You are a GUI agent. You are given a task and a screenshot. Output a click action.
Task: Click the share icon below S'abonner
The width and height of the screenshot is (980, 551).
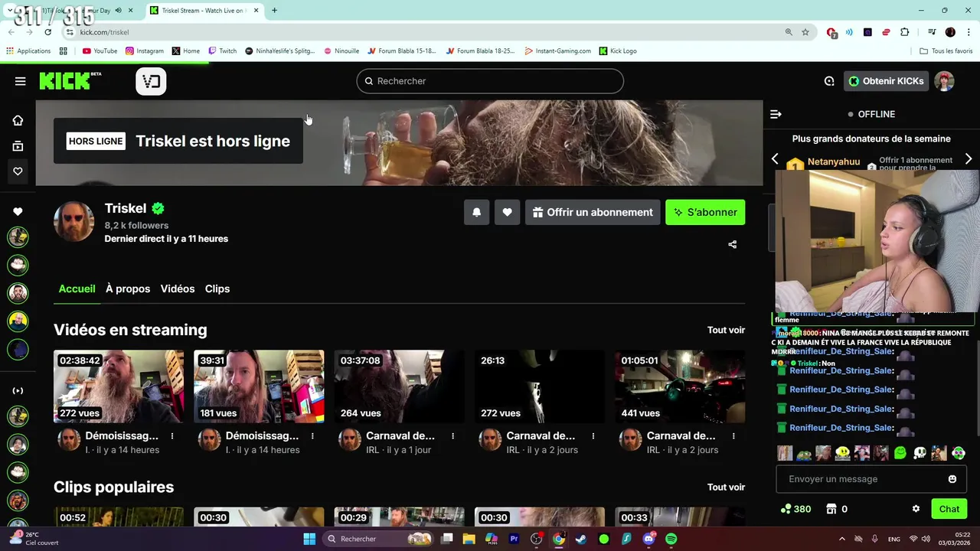(732, 245)
